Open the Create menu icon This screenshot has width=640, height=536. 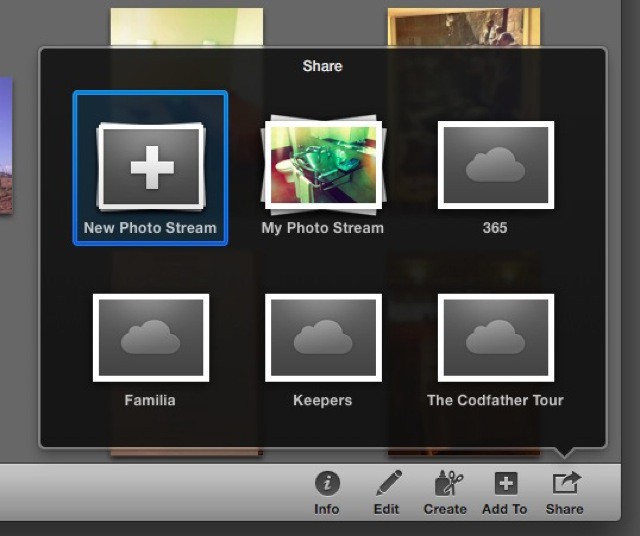445,485
